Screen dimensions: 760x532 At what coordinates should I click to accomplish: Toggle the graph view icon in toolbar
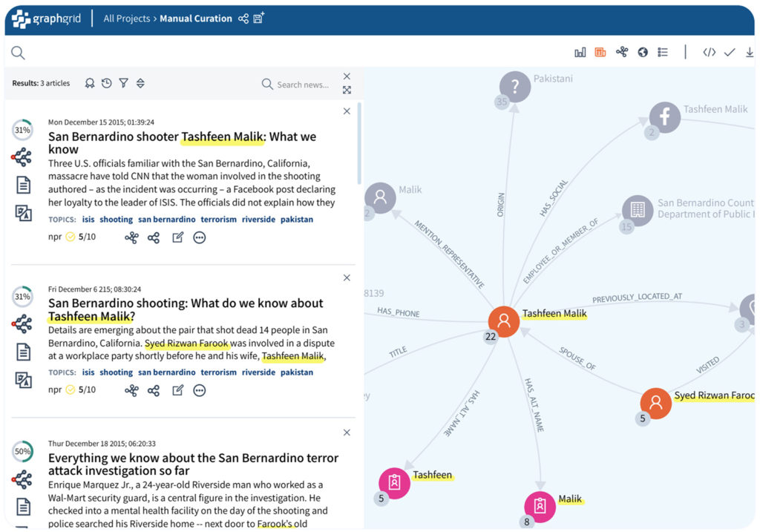click(x=622, y=52)
